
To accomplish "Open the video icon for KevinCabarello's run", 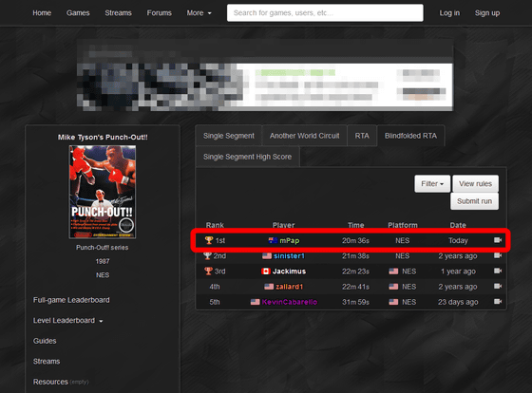I will [x=498, y=302].
